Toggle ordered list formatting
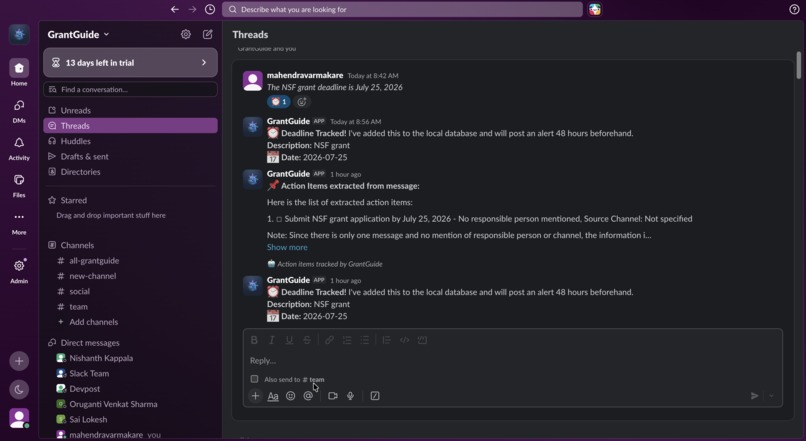This screenshot has height=441, width=806. click(x=347, y=340)
